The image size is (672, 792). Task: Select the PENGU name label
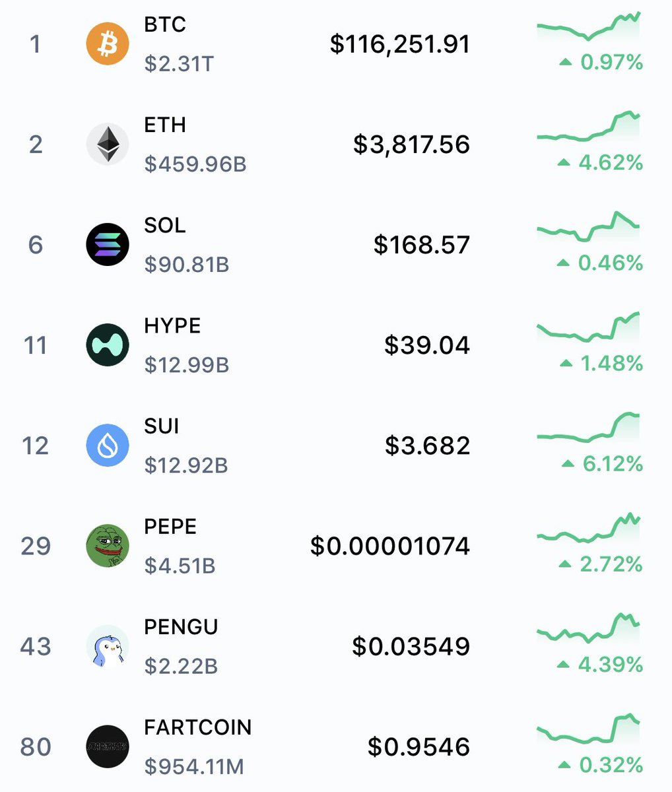pyautogui.click(x=181, y=627)
